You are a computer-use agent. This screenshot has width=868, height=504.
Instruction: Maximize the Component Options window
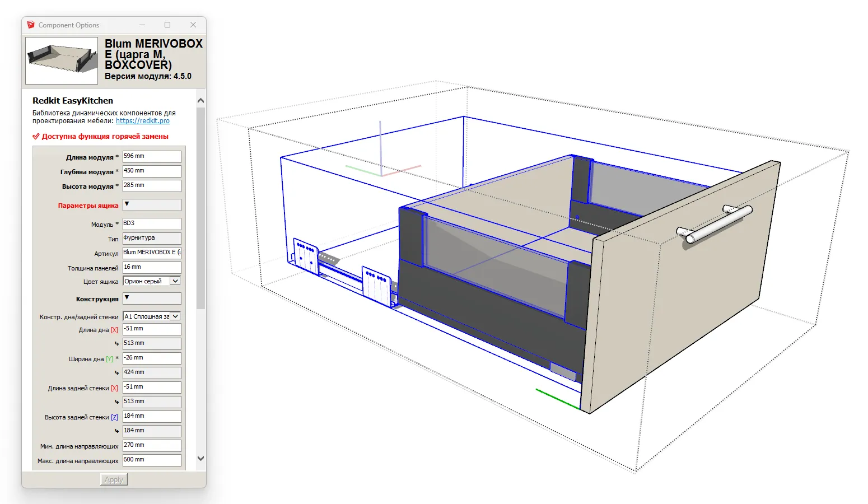tap(167, 25)
